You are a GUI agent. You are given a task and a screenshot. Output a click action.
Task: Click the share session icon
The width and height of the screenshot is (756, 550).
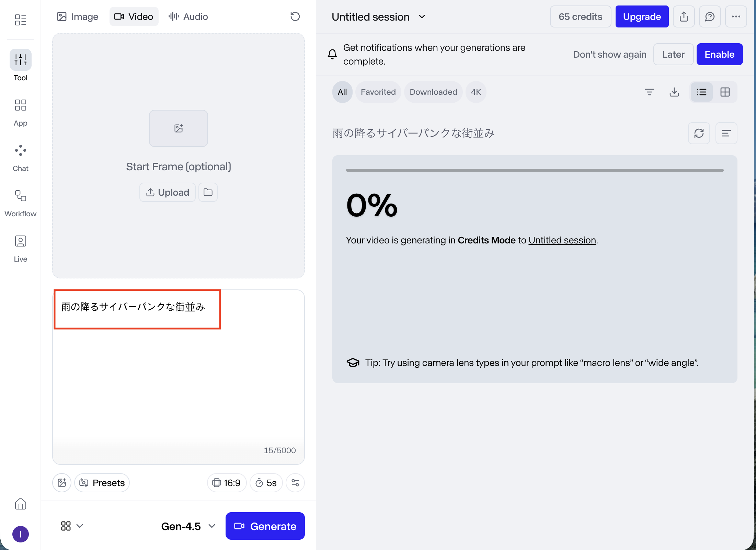click(x=684, y=16)
